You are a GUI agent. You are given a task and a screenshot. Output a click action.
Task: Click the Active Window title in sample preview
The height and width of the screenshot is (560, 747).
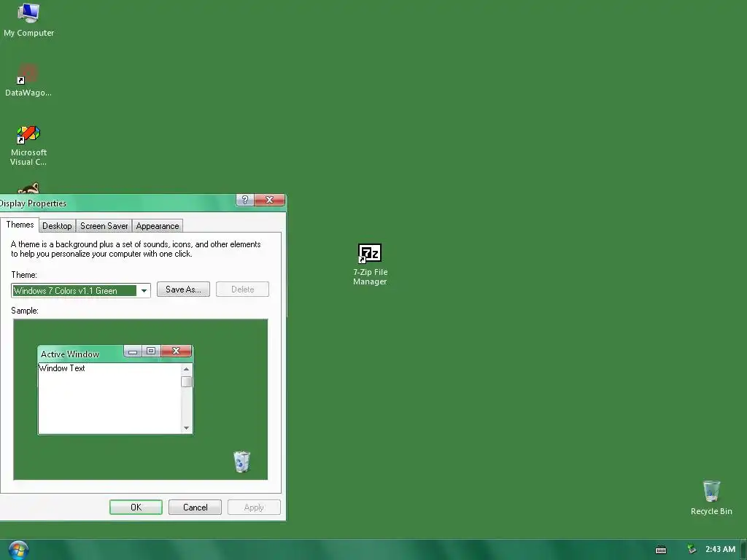click(x=70, y=354)
